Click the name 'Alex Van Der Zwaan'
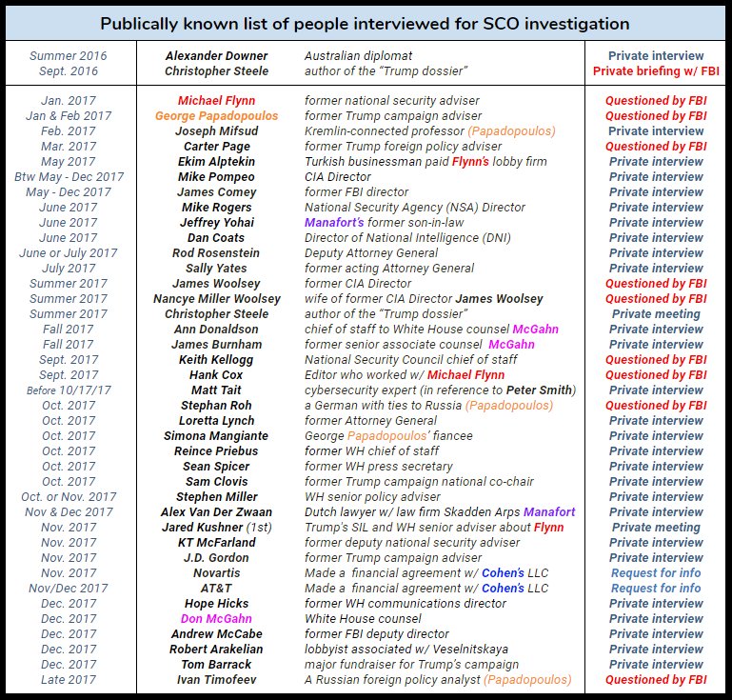 (217, 511)
